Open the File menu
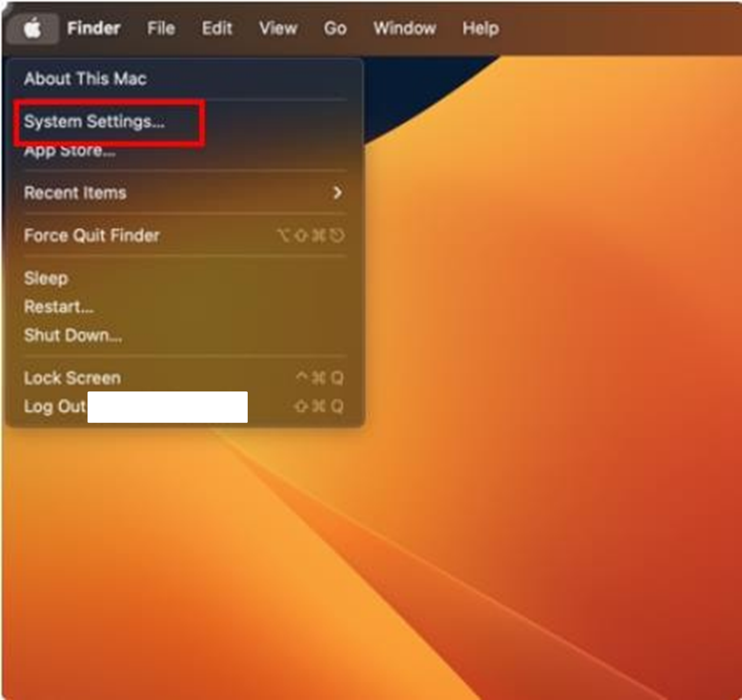742x700 pixels. (160, 28)
